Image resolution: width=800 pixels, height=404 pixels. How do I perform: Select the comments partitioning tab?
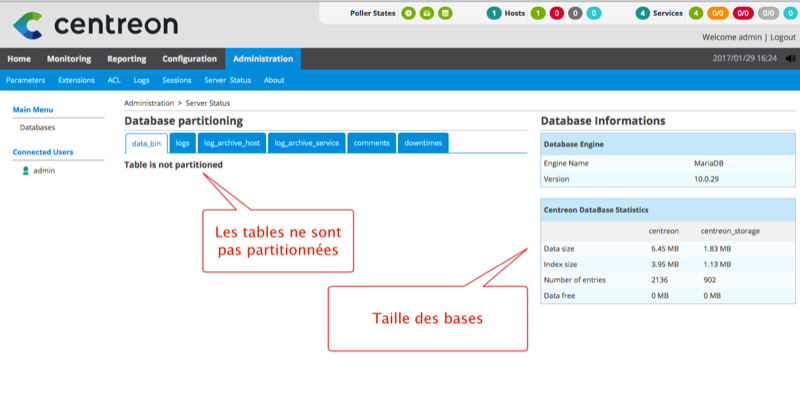click(371, 143)
